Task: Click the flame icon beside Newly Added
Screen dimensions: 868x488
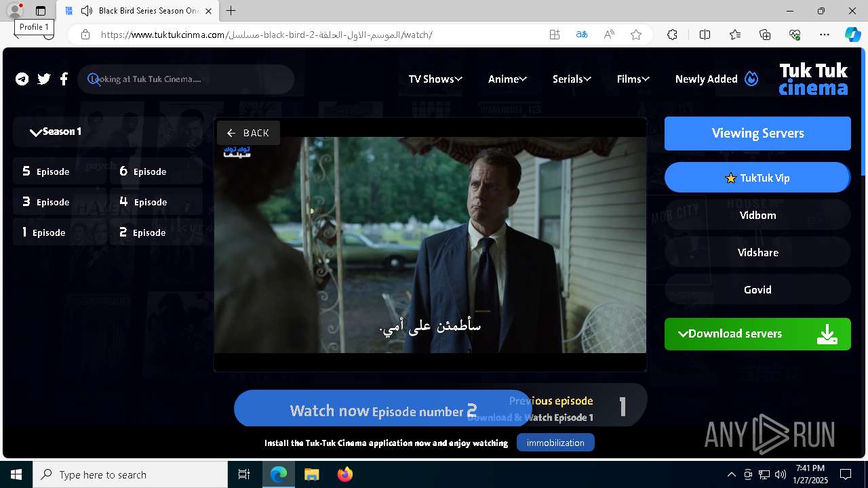Action: coord(751,79)
